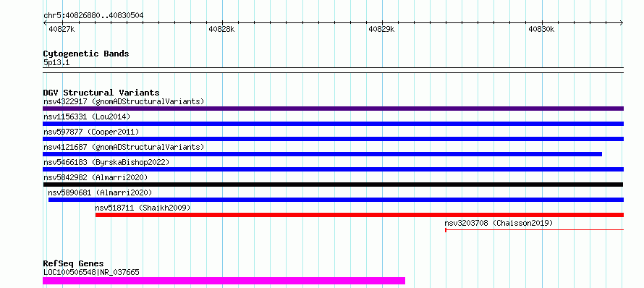The image size is (644, 288).
Task: Click the 40827k ruler tick label
Action: [x=62, y=30]
